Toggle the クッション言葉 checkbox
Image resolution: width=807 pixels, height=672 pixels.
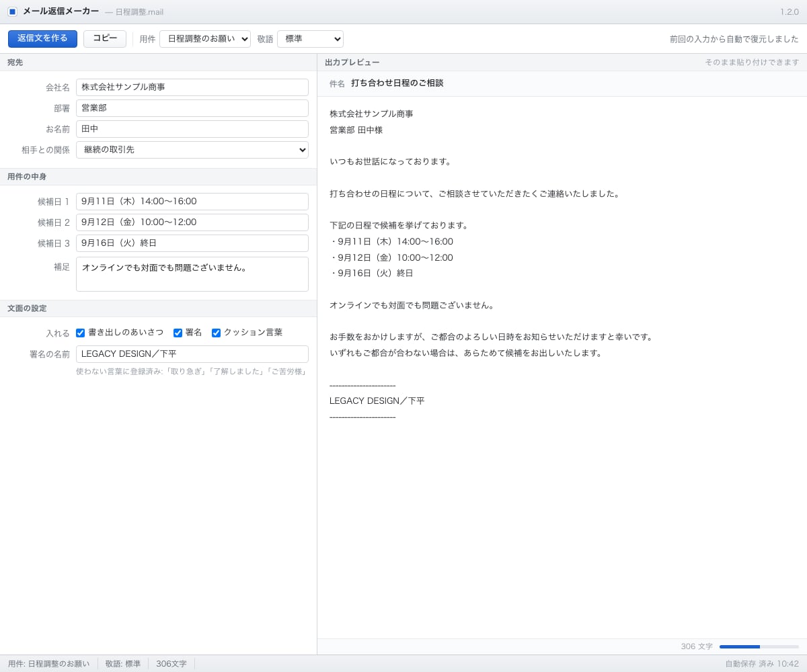216,333
